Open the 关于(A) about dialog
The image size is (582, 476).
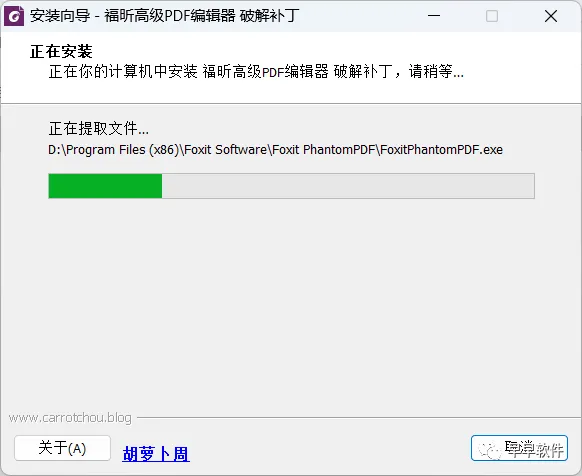click(x=62, y=448)
